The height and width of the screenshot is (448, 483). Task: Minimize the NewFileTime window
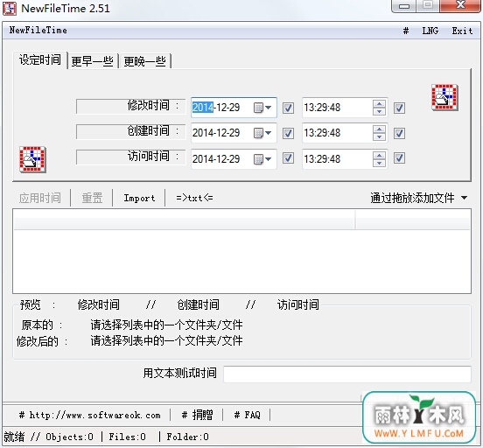coord(404,5)
